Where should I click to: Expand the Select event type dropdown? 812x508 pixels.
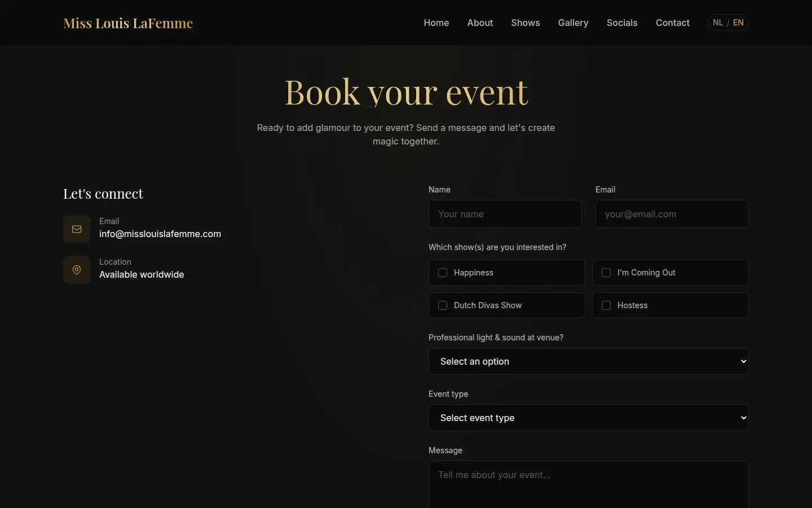click(x=588, y=418)
